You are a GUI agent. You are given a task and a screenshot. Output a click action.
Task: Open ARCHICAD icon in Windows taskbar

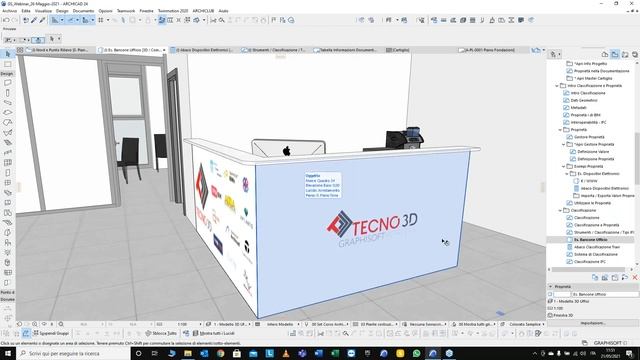(432, 353)
